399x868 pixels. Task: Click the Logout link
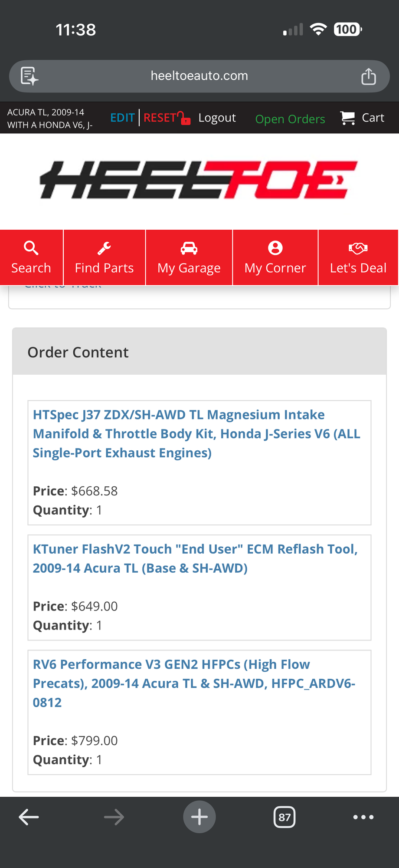217,118
